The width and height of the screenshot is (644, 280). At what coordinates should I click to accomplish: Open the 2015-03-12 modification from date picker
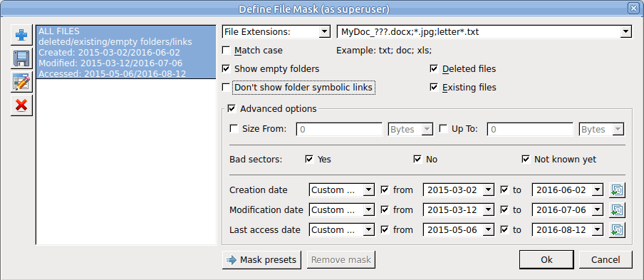[x=488, y=209]
